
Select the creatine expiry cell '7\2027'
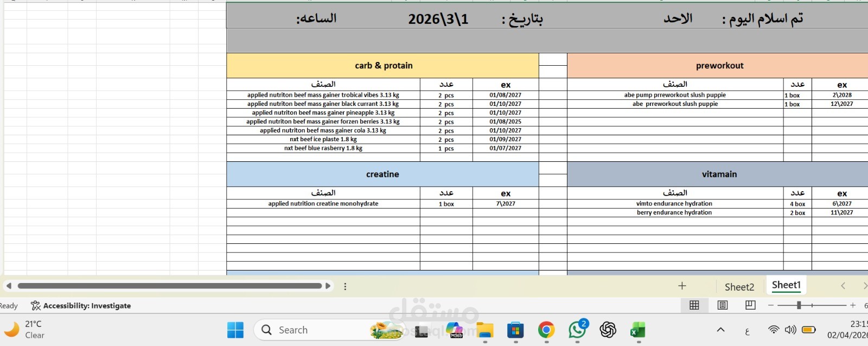tap(506, 204)
